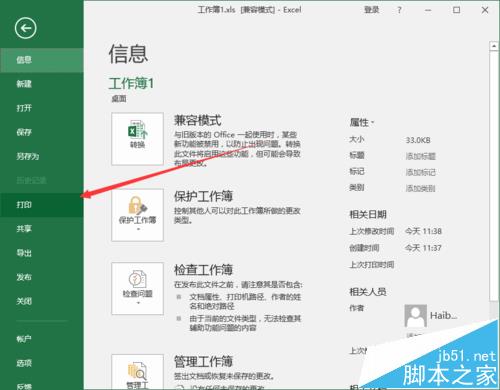Click the 33.0KB size value

pos(418,140)
